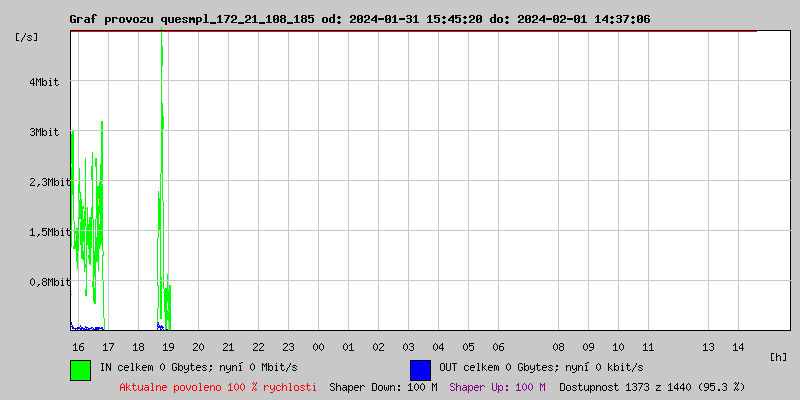Click the '20' hour tick label
800x400 pixels.
click(x=198, y=347)
